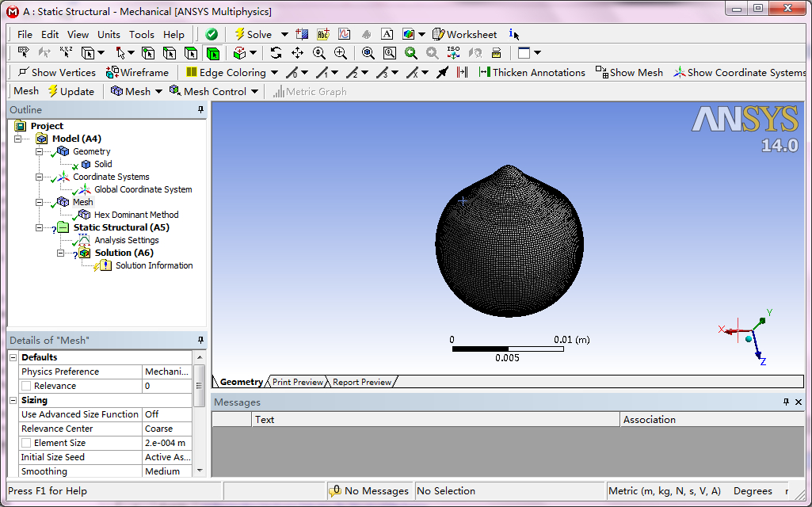Click the Rotate view tool icon

coord(276,53)
